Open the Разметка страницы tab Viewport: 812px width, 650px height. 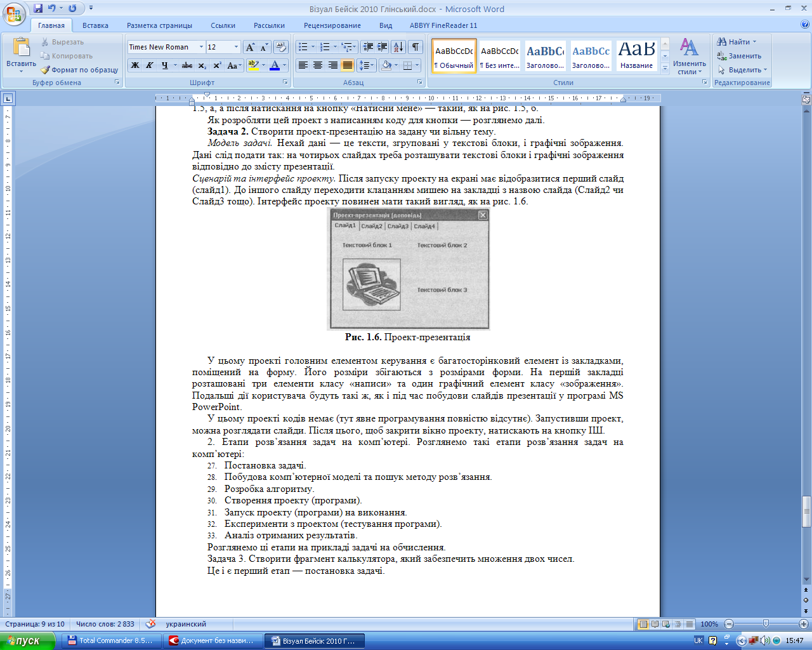[159, 25]
